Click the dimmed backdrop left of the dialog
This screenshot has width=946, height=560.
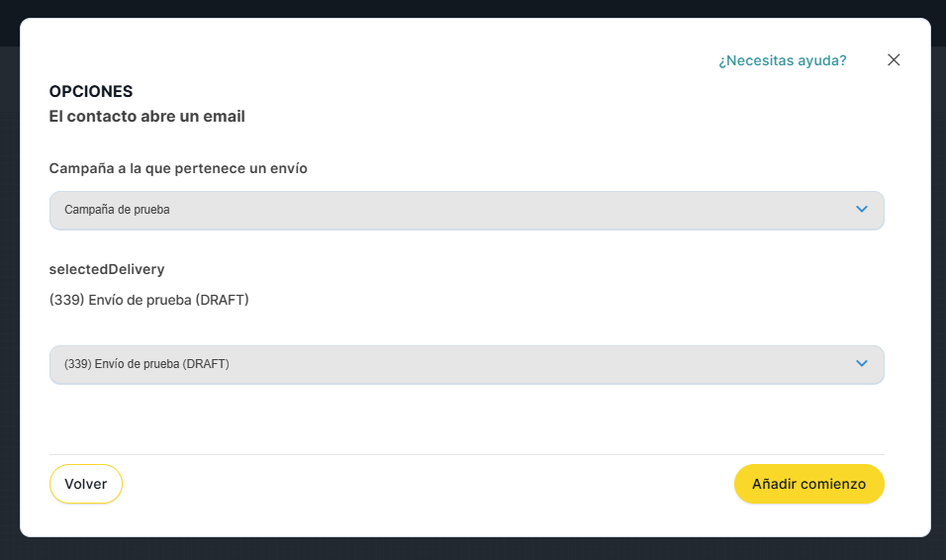(x=9, y=297)
